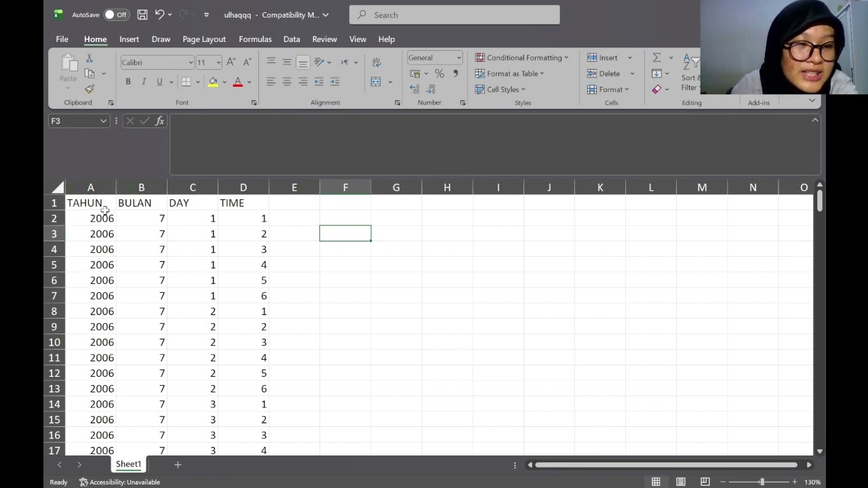The image size is (868, 488).
Task: Apply Percent Style to the cell
Action: (439, 73)
